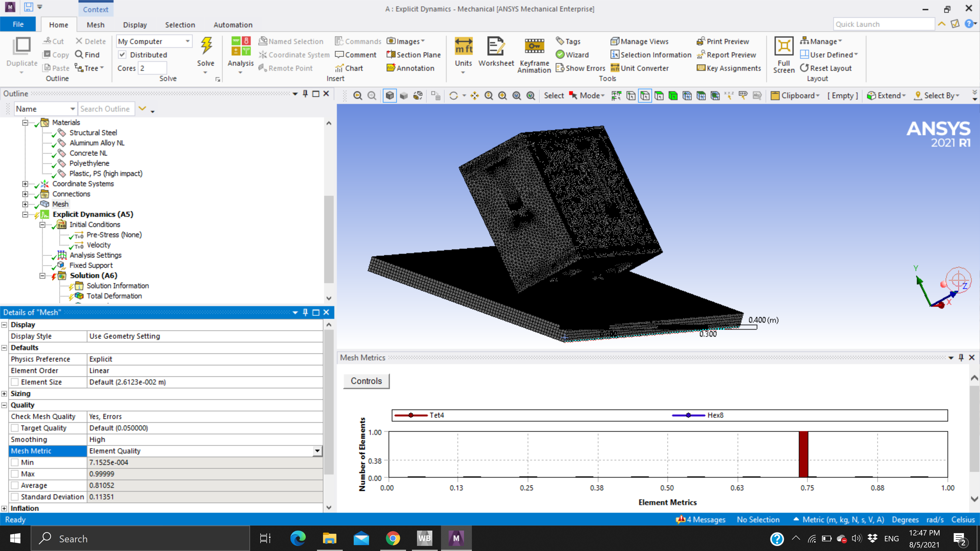Screen dimensions: 980x551
Task: Launch Chrome from the taskbar
Action: (x=393, y=538)
